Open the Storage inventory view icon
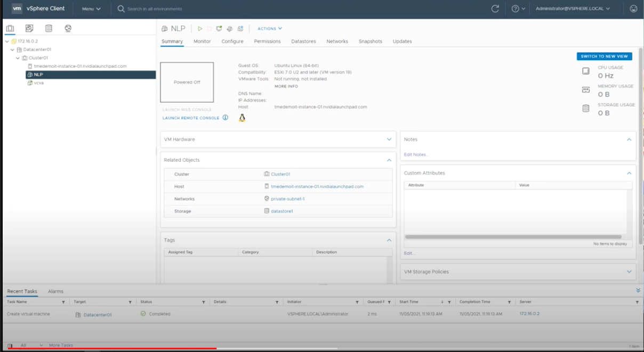Viewport: 644px width, 352px height. point(49,28)
